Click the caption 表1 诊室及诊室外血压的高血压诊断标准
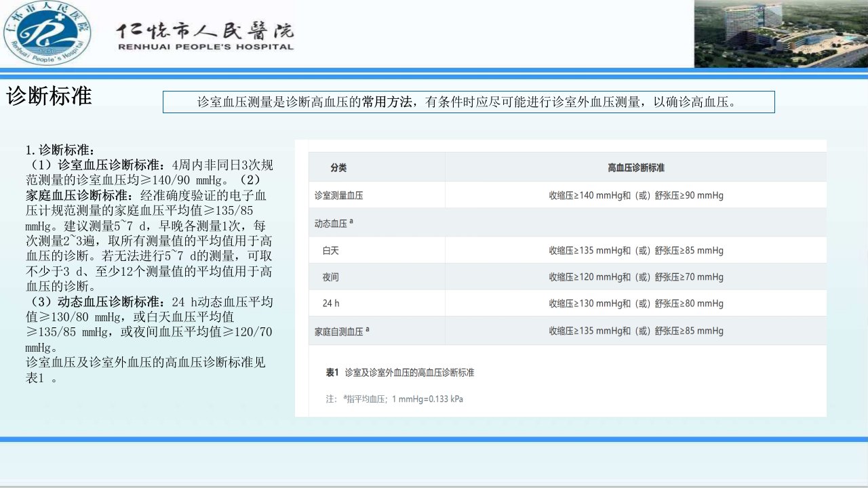Screen dimensions: 868x488 coord(400,373)
